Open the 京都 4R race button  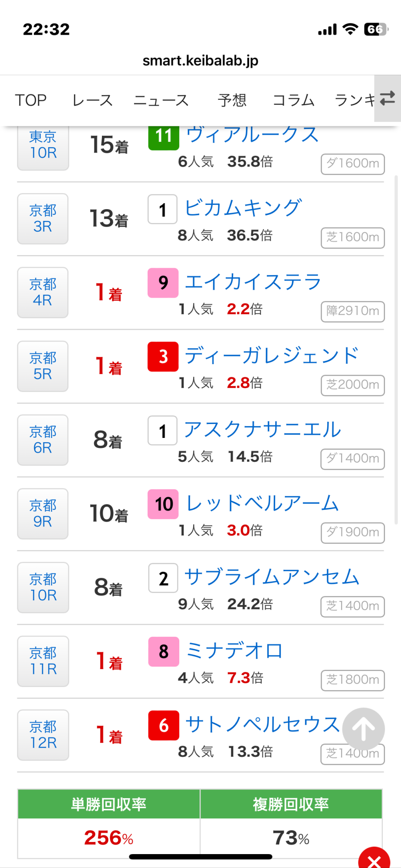(x=43, y=293)
